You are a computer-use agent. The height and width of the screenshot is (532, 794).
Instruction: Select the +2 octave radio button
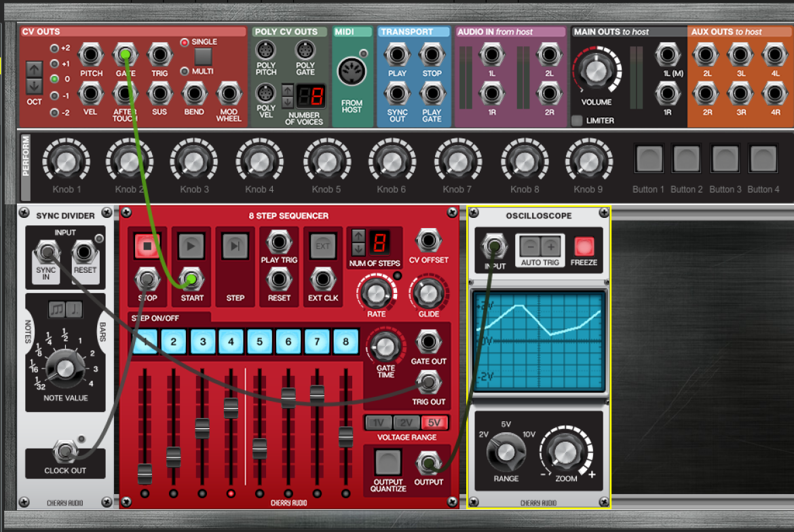point(55,49)
